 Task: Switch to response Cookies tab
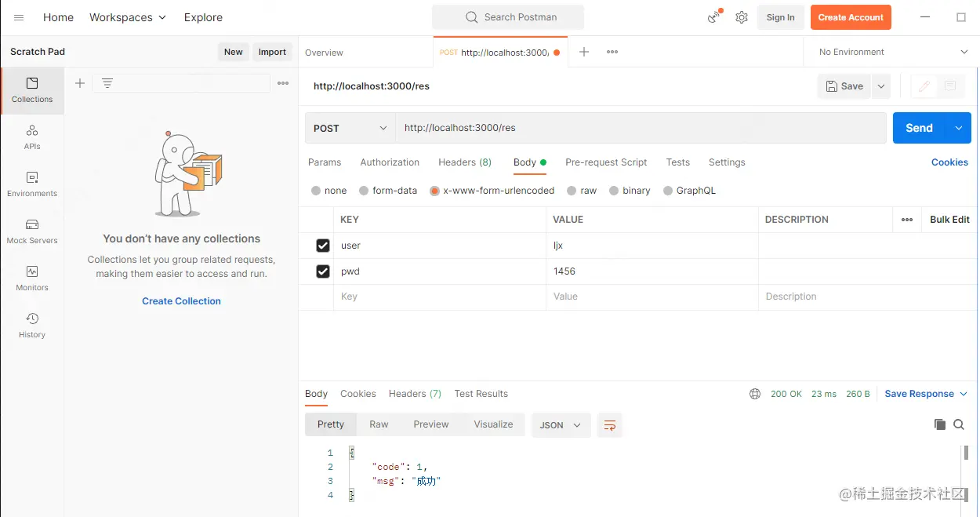(x=358, y=394)
